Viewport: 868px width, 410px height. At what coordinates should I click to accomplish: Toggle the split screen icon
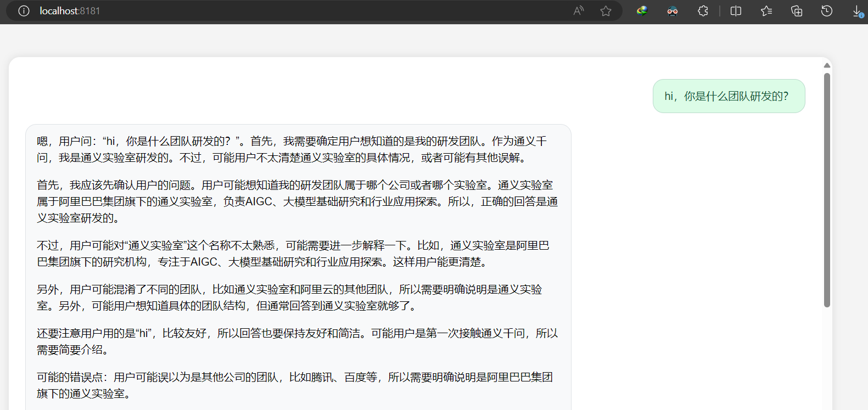(x=736, y=11)
